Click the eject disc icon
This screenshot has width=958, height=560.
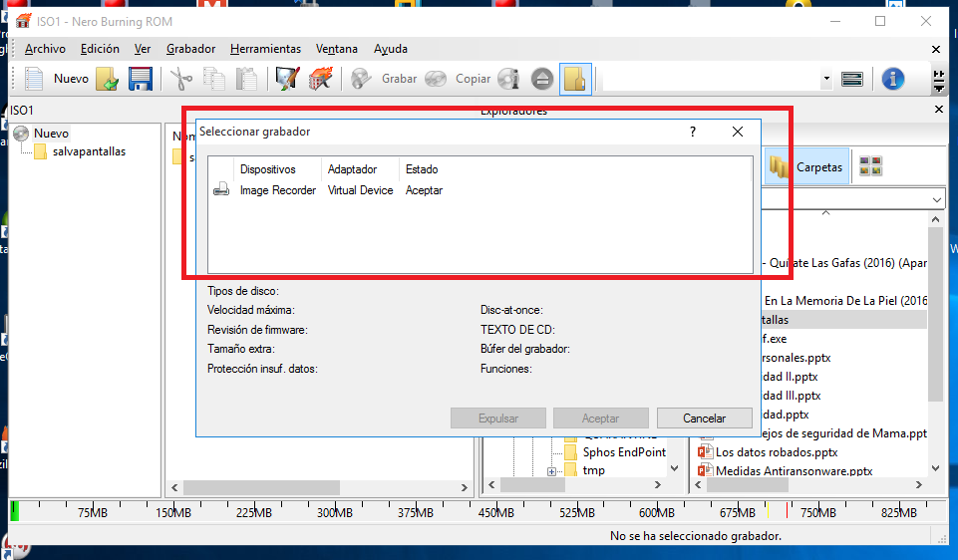[x=542, y=79]
